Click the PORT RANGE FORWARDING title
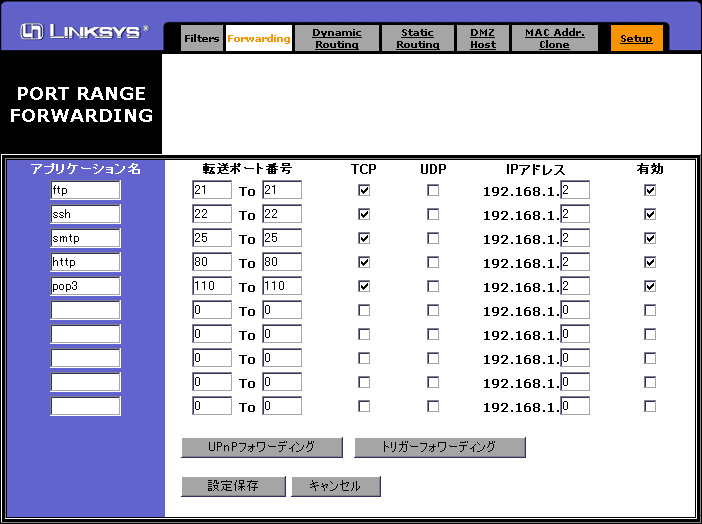Image resolution: width=702 pixels, height=524 pixels. click(81, 104)
